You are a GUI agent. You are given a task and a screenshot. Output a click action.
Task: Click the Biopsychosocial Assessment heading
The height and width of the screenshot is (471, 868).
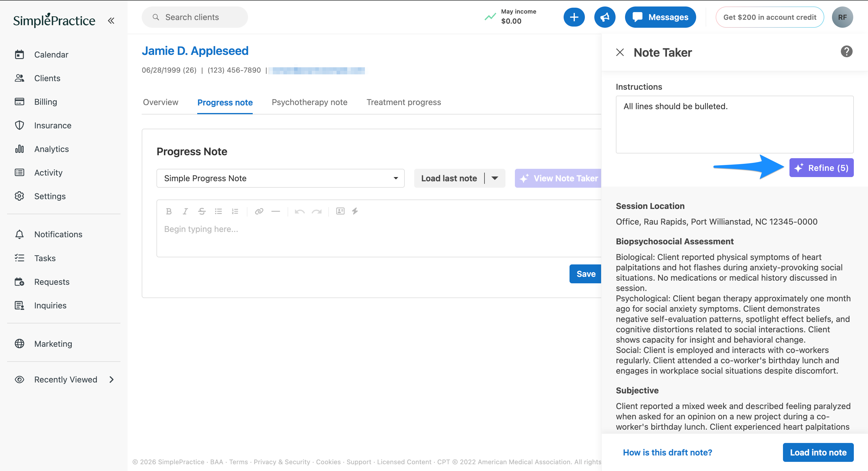pyautogui.click(x=675, y=241)
